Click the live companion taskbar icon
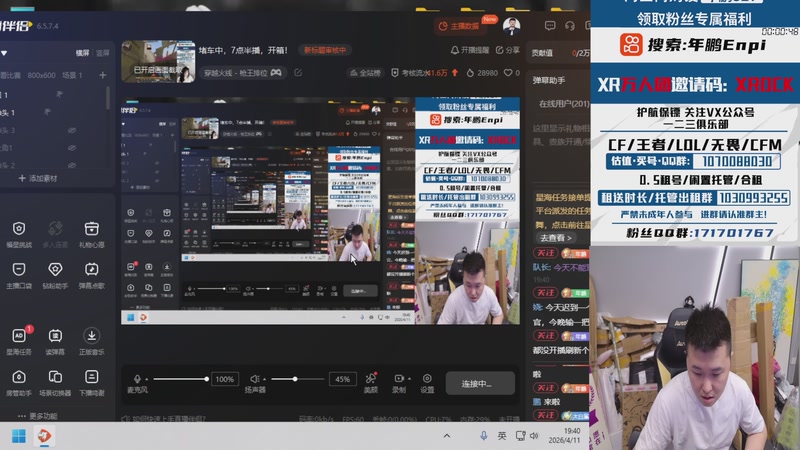Image resolution: width=800 pixels, height=450 pixels. tap(44, 436)
